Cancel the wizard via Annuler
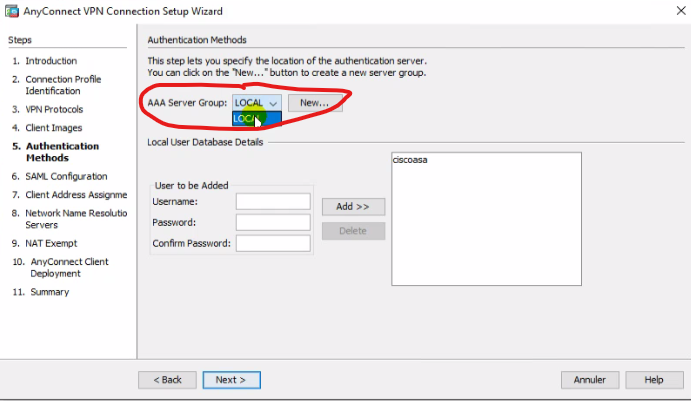 590,380
